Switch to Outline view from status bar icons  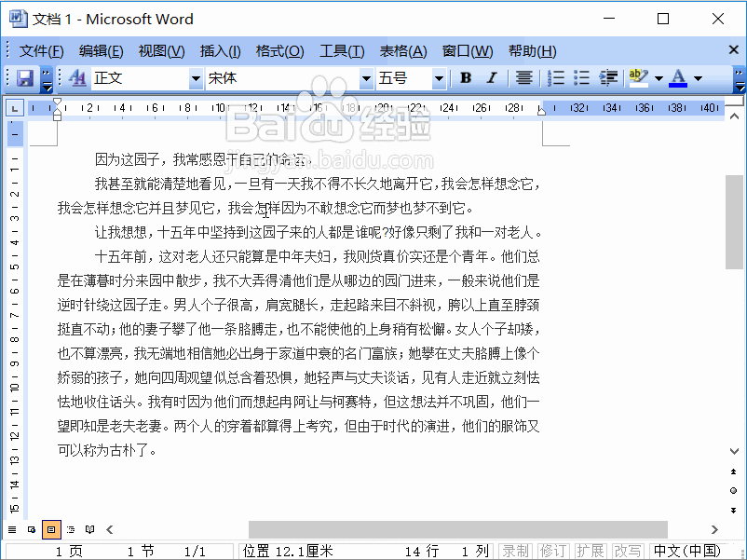point(70,528)
